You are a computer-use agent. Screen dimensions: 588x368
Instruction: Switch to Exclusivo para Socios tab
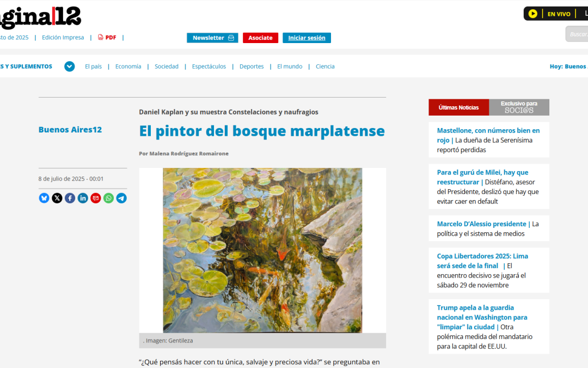(519, 107)
